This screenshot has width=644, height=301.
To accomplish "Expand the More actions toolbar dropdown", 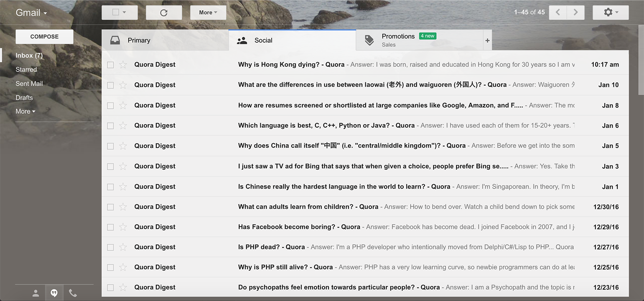I will pos(208,13).
